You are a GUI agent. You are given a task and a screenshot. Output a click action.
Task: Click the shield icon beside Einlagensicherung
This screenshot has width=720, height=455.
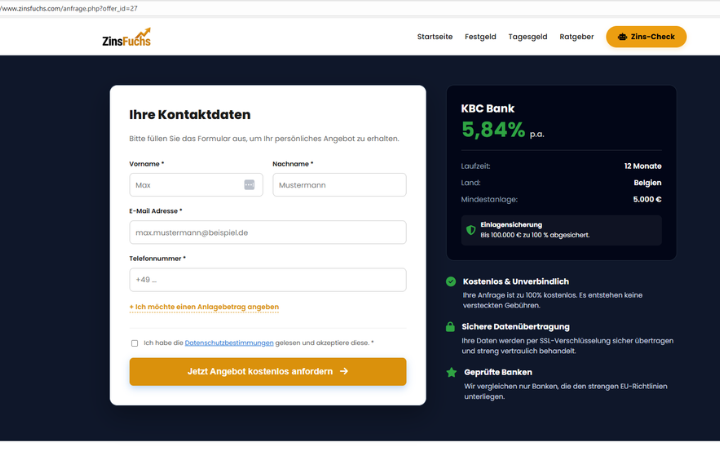coord(471,230)
